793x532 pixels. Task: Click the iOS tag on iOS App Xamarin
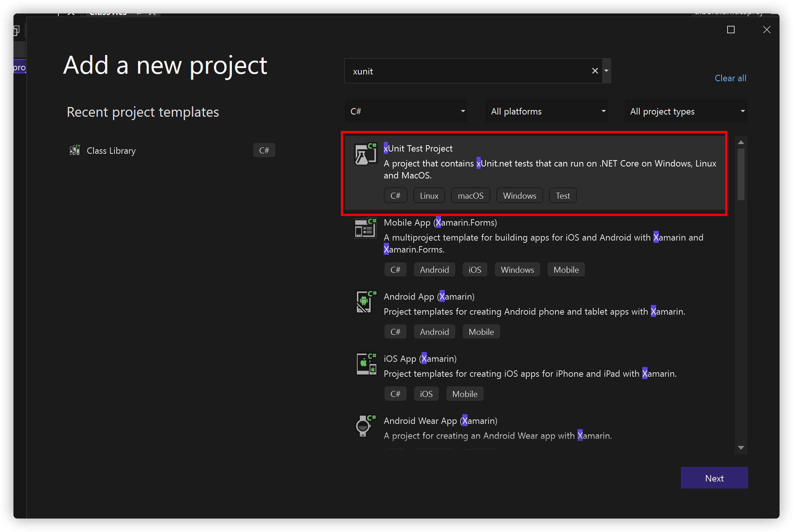coord(426,394)
